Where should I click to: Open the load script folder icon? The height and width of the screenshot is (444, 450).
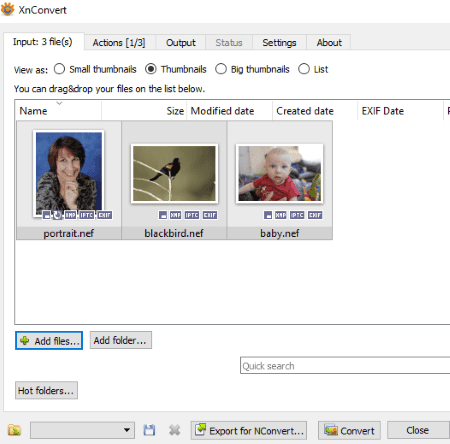pos(14,430)
